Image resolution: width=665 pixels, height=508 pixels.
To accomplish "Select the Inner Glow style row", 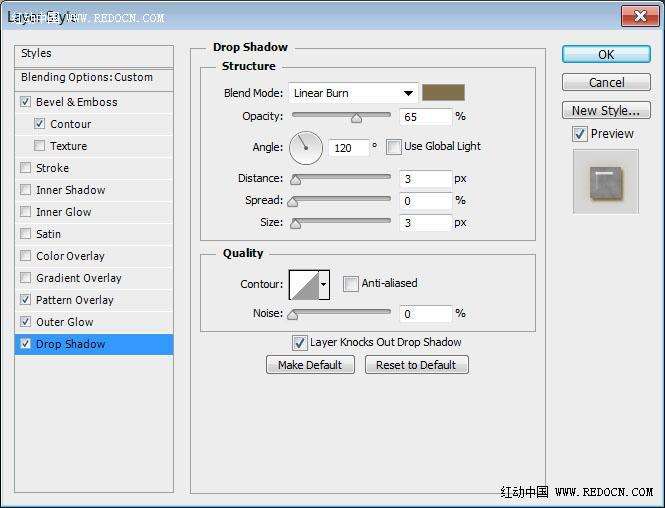I will [94, 212].
